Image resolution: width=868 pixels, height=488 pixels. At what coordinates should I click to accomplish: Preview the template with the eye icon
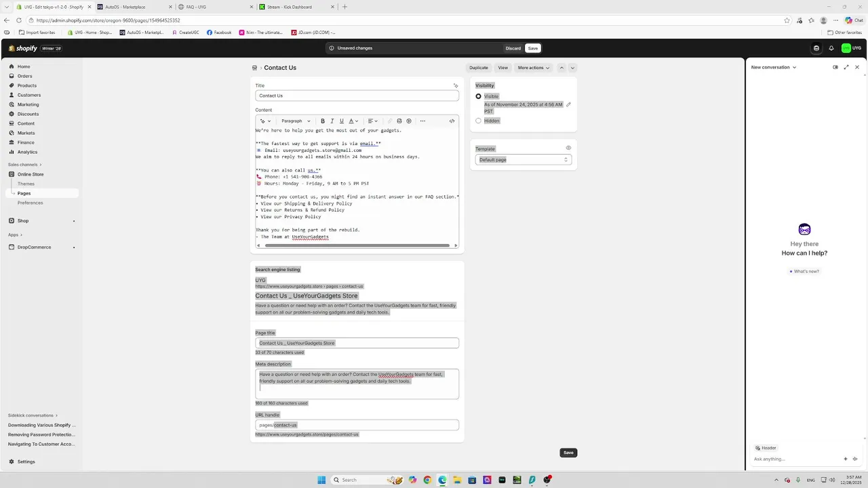(568, 148)
